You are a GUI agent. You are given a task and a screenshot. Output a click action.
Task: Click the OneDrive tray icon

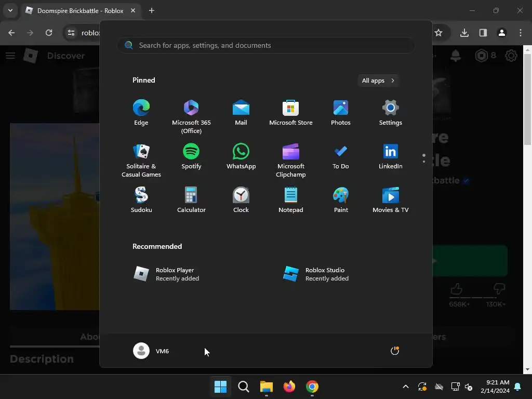pyautogui.click(x=439, y=387)
